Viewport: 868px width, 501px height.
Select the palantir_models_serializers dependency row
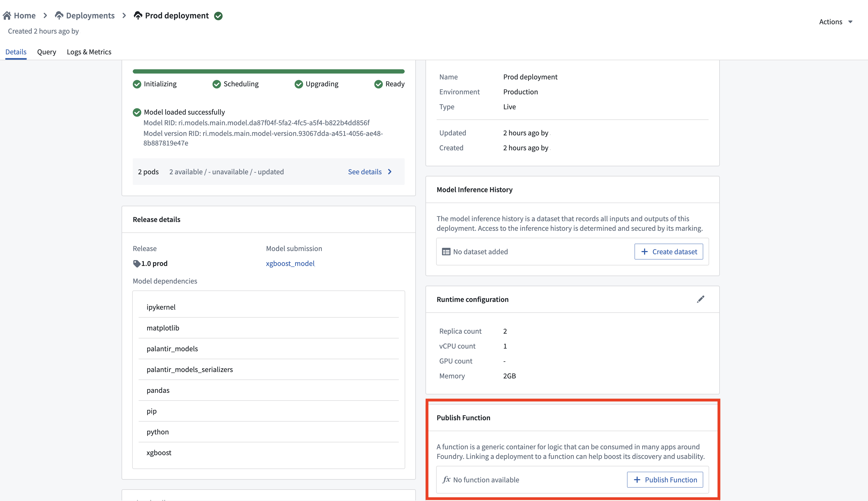click(269, 369)
